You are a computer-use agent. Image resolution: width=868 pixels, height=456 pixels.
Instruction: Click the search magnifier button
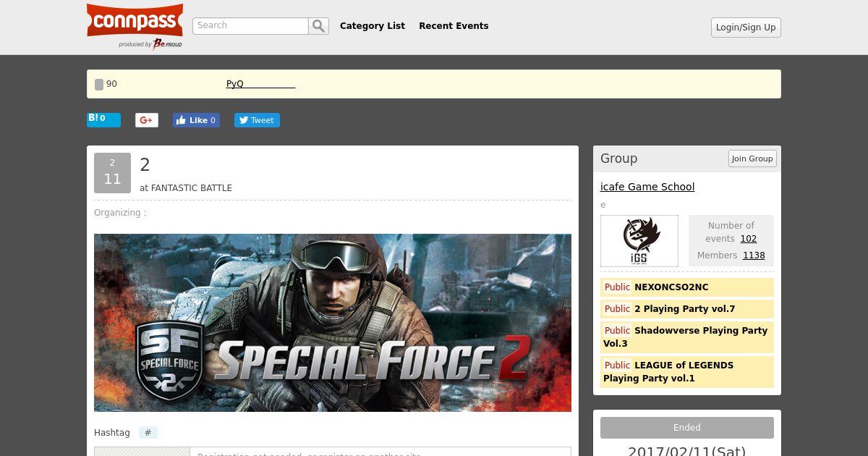319,26
